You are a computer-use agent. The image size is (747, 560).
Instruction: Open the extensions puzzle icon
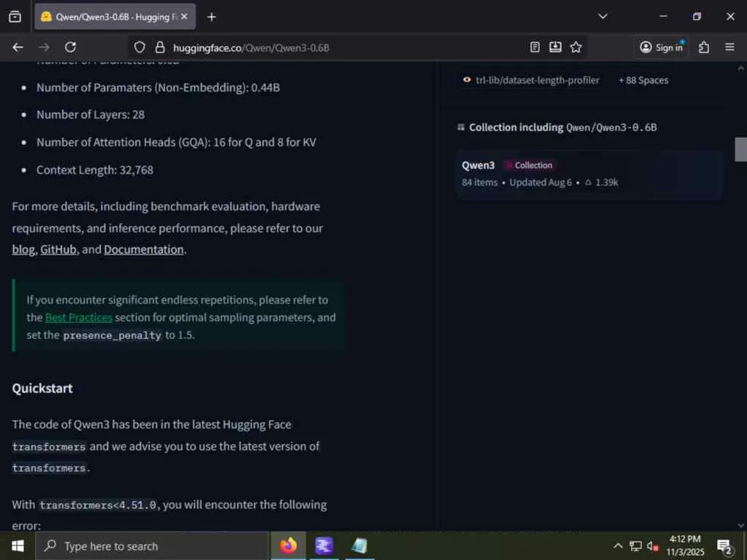704,47
